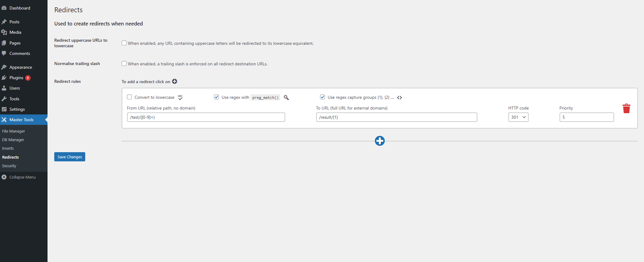
Task: Click 'To URL (full URL for external domains)' label
Action: pos(352,108)
